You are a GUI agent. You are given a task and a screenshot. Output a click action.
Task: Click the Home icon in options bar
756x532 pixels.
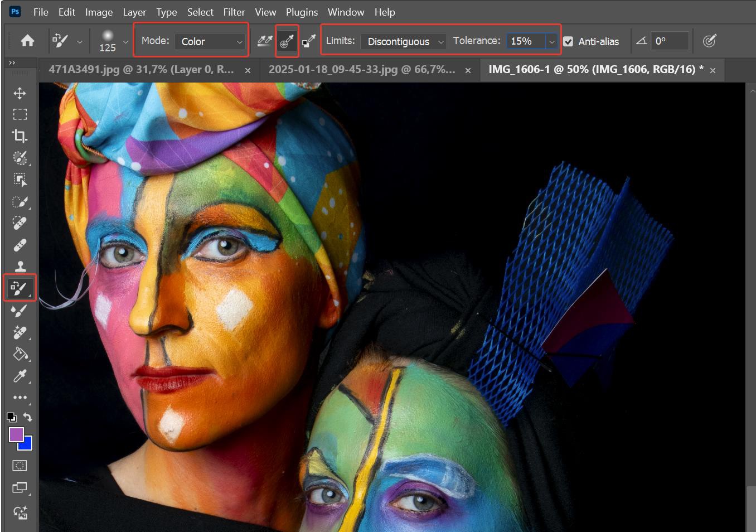tap(27, 41)
